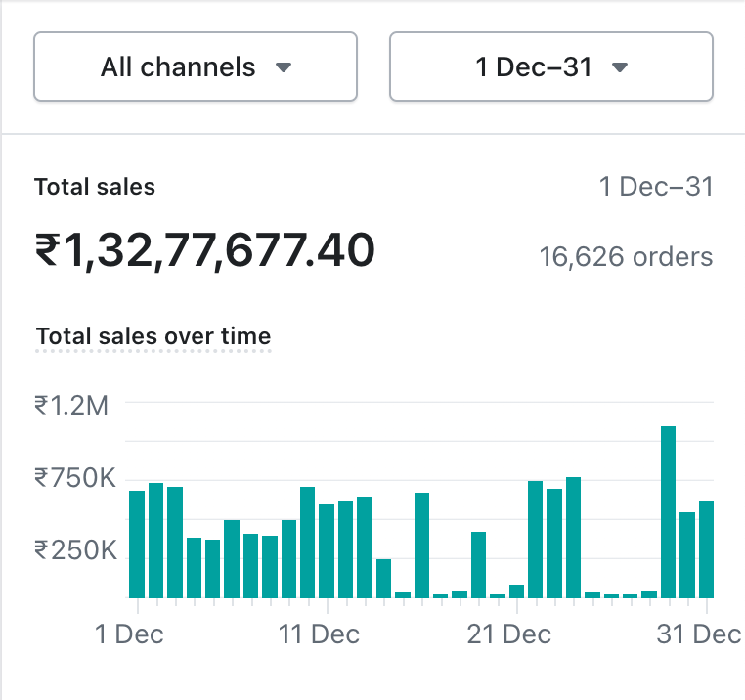Viewport: 745px width, 700px height.
Task: Click the ₹1.2M y-axis label
Action: 71,404
